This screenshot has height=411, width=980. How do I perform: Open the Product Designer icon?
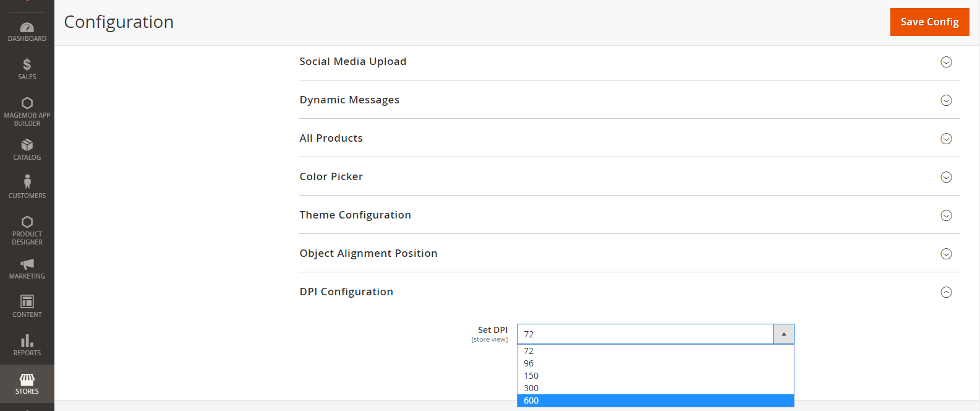click(x=27, y=222)
